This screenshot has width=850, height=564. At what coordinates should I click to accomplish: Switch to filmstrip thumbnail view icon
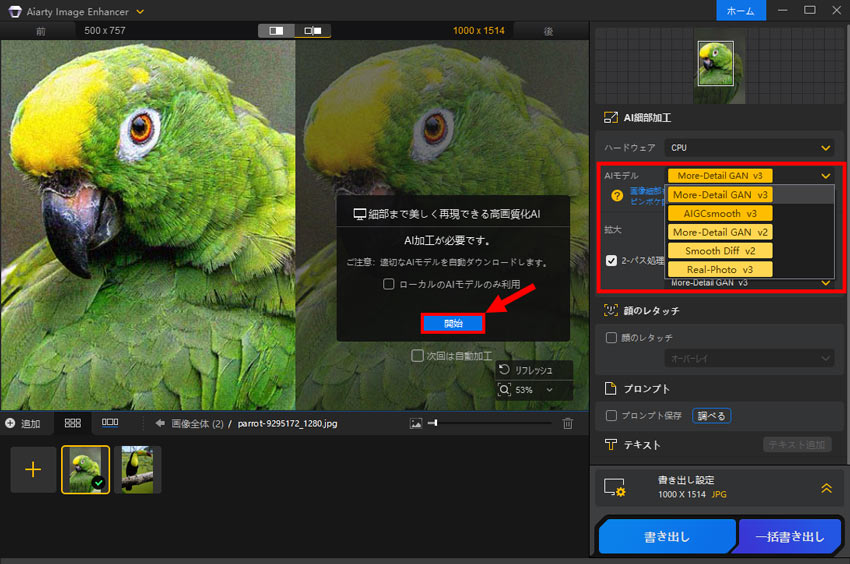110,422
